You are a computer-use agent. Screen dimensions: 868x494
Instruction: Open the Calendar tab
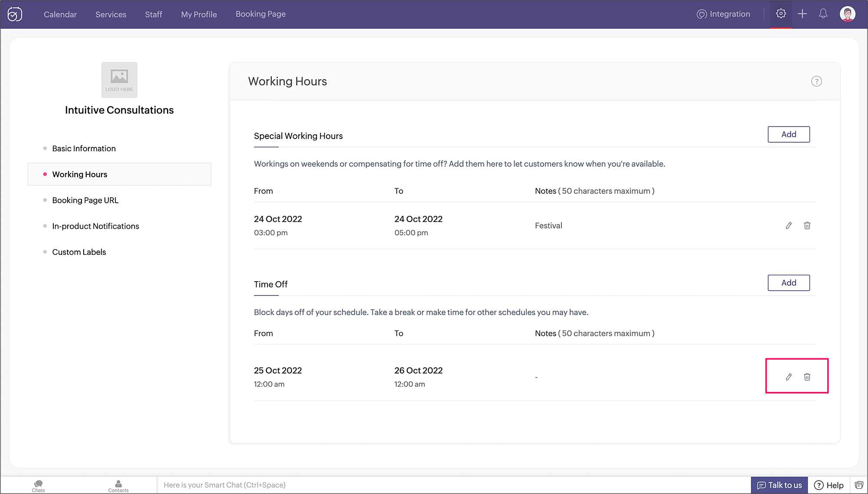point(60,14)
